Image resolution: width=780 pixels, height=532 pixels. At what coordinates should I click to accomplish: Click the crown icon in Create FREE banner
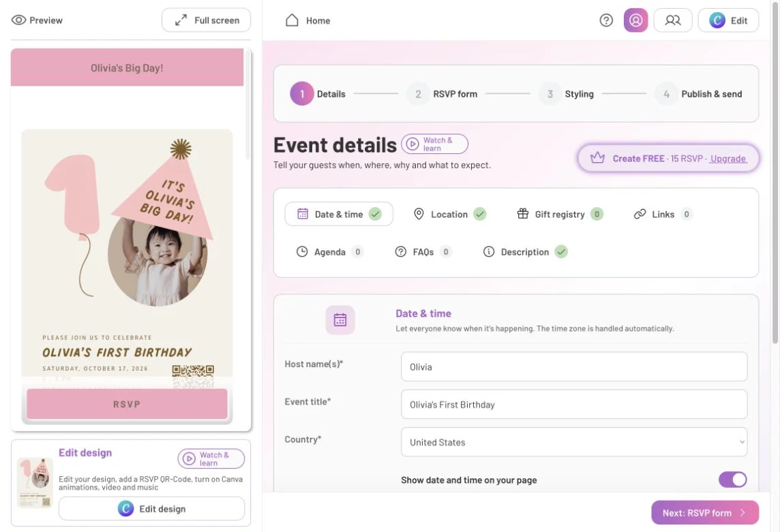pyautogui.click(x=597, y=158)
